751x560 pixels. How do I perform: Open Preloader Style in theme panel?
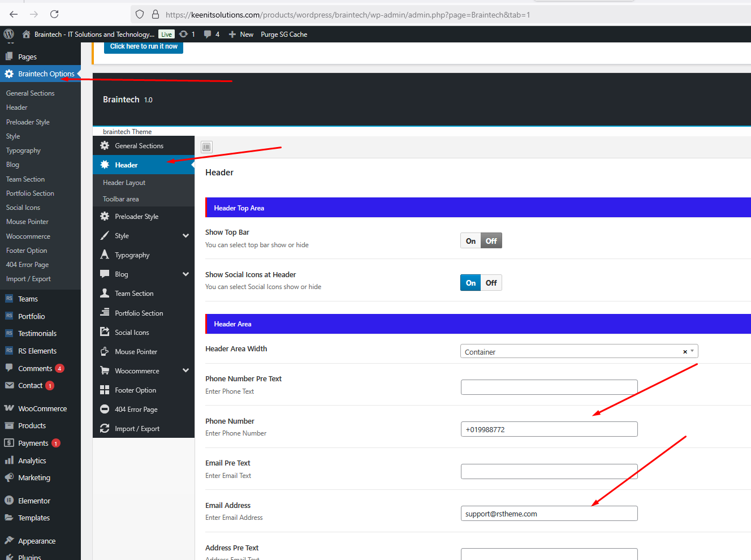[144, 217]
